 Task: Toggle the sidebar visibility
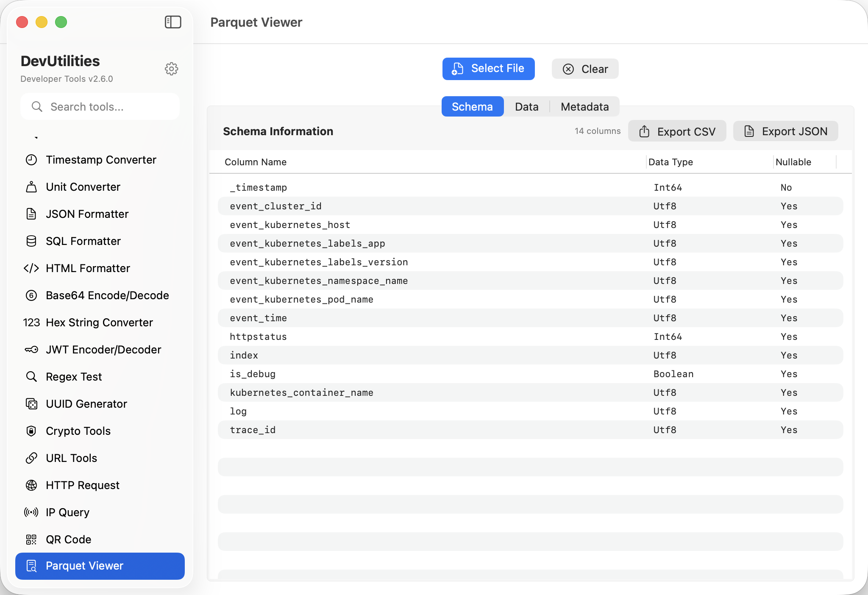172,22
